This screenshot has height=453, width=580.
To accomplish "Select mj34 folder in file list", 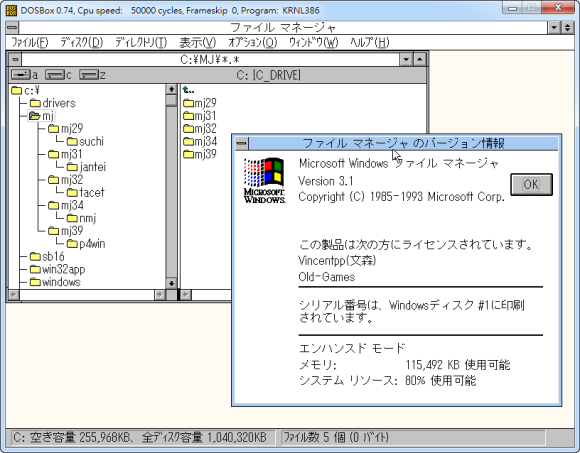I will [200, 141].
